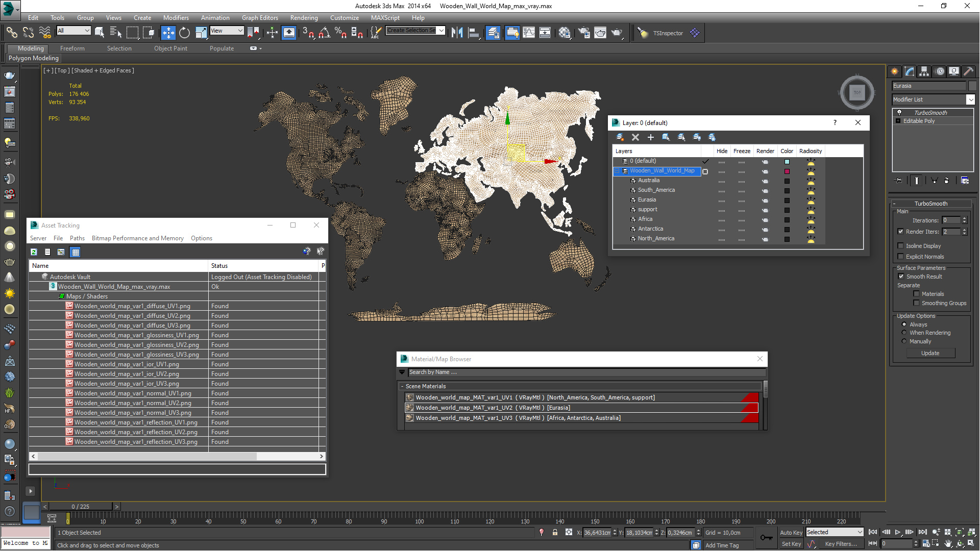Screen dimensions: 980x551
Task: Activate Bind to Space Warp tool
Action: [x=45, y=33]
